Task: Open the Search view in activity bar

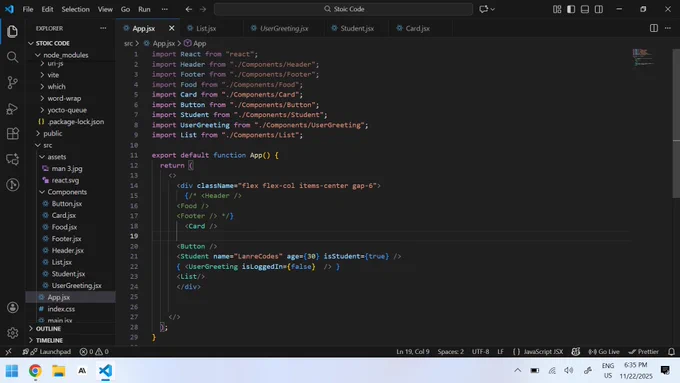Action: (x=12, y=57)
